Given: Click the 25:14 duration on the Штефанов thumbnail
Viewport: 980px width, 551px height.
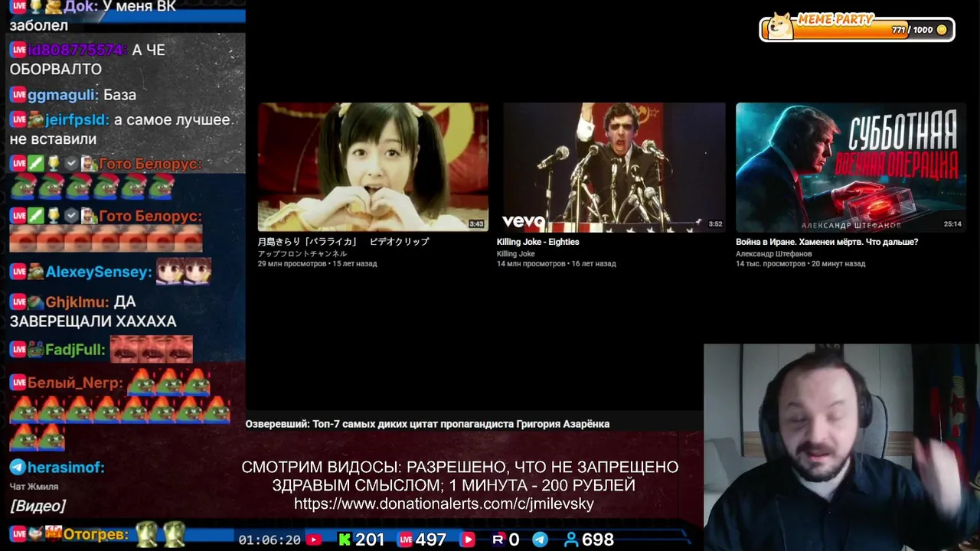Looking at the screenshot, I should (x=952, y=224).
